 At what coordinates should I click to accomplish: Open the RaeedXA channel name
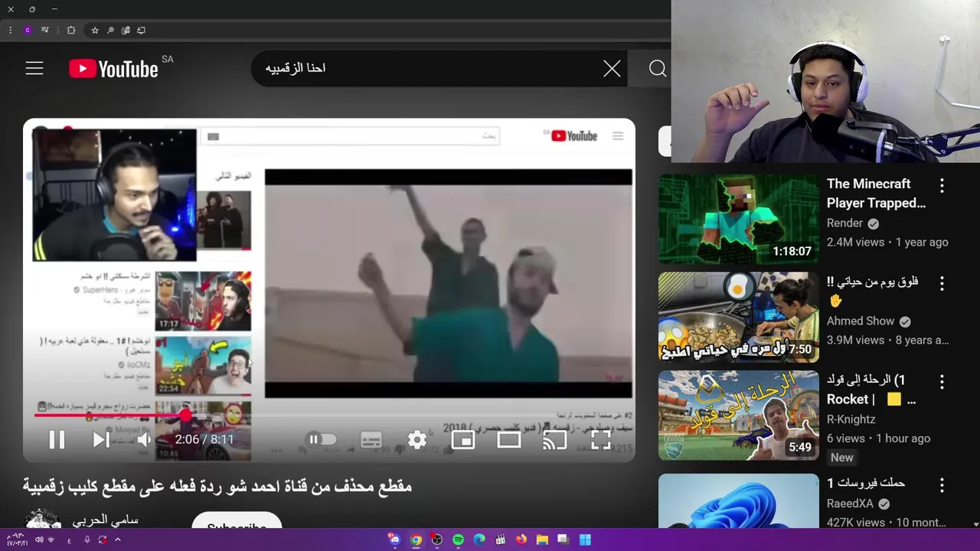point(850,504)
